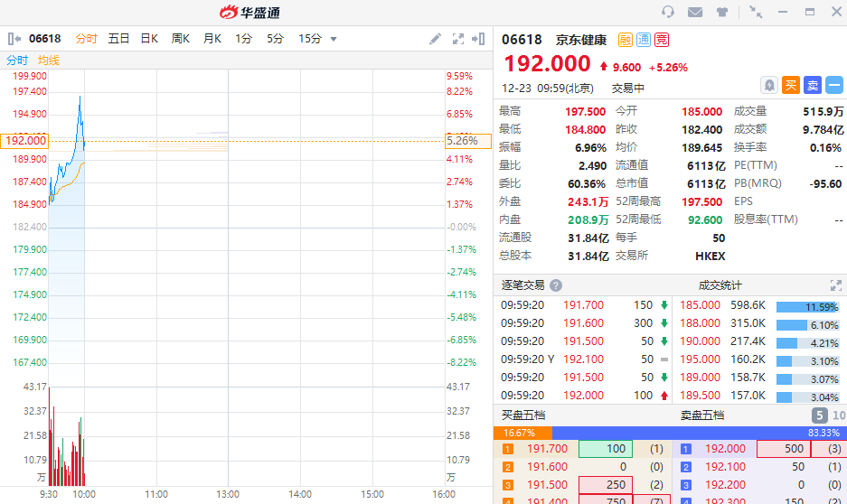Image resolution: width=847 pixels, height=504 pixels.
Task: Click the orange 买 buy button
Action: (790, 85)
